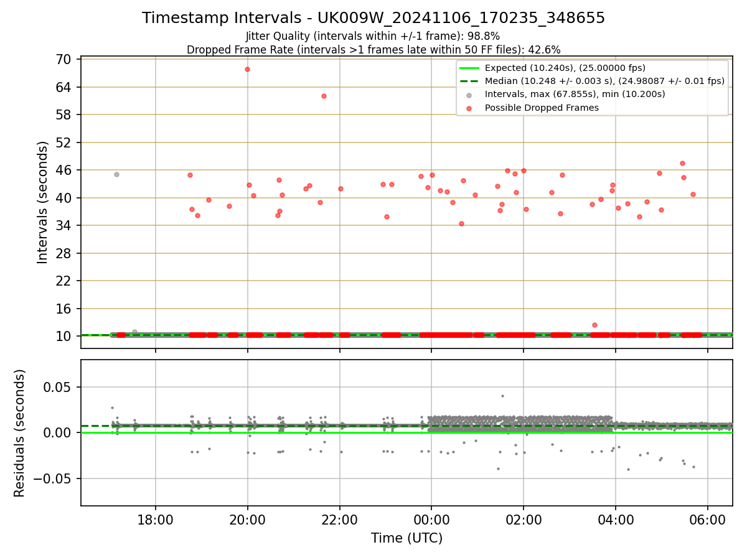The height and width of the screenshot is (560, 747).
Task: Select the 'Dropped Frame Rate' 42.6% subtitle line
Action: click(374, 50)
